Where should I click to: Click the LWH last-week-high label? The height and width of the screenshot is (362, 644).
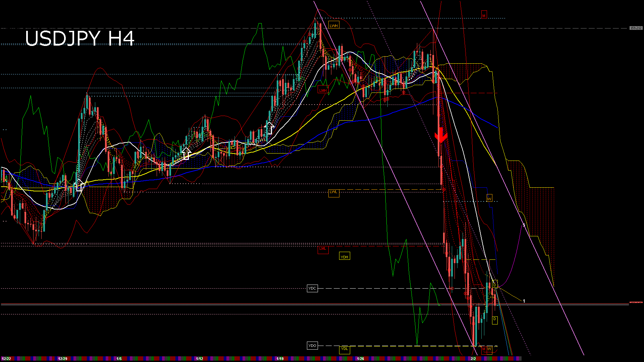334,25
